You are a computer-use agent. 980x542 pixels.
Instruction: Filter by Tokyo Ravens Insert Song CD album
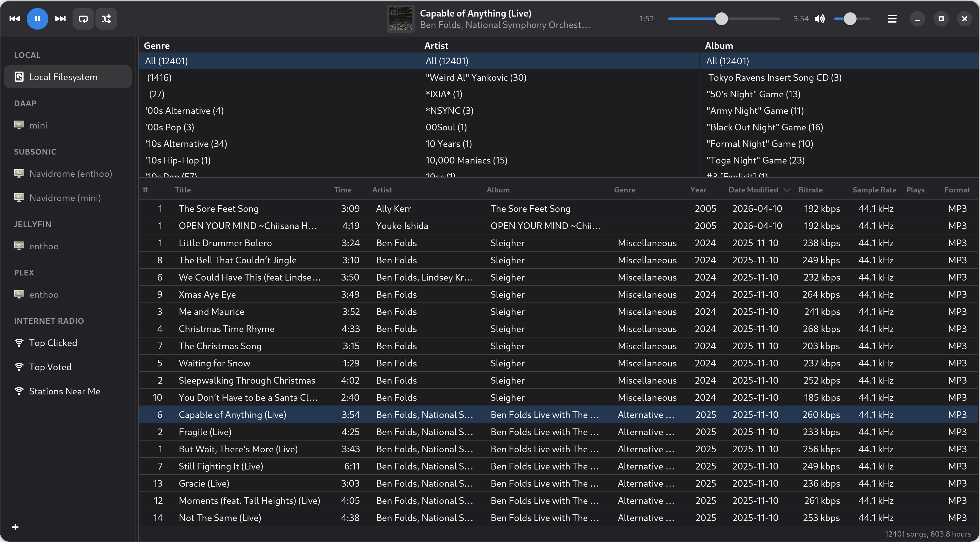tap(840, 78)
